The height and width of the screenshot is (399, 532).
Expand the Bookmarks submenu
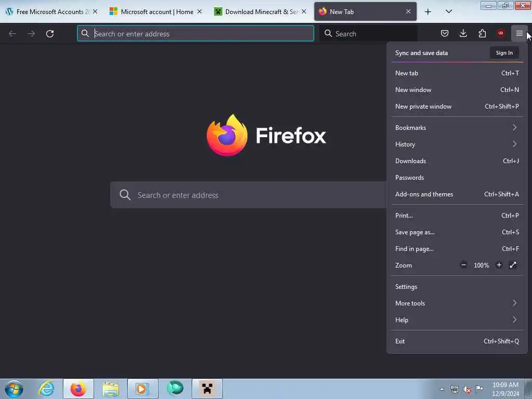point(457,128)
